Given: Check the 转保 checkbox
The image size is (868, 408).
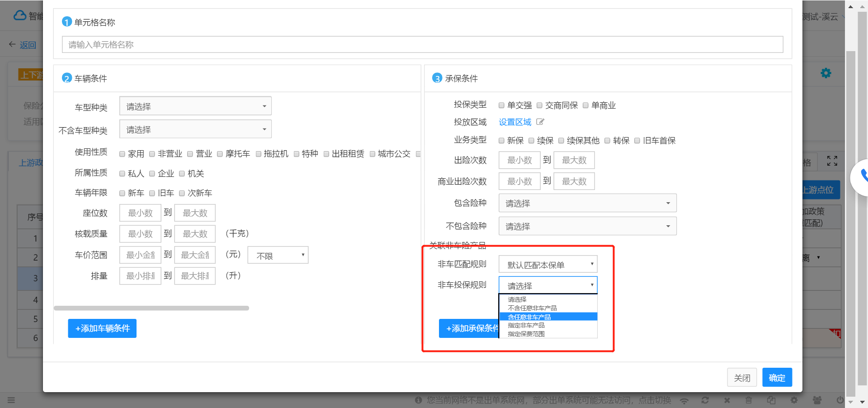Looking at the screenshot, I should pos(607,141).
